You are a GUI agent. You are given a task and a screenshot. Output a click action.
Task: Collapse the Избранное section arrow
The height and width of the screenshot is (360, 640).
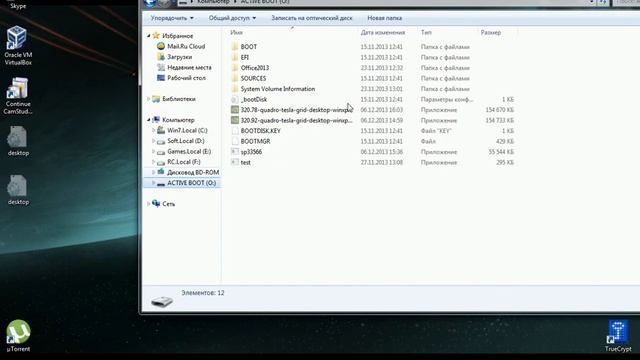(x=149, y=36)
